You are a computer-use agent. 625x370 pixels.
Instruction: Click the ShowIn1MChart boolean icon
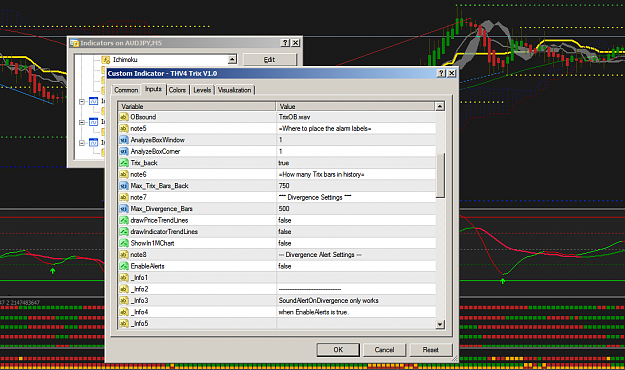[124, 243]
